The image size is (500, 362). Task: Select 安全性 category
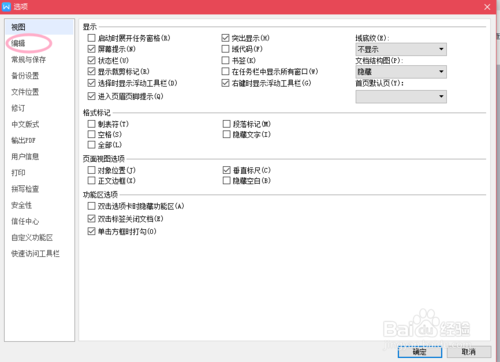point(22,205)
